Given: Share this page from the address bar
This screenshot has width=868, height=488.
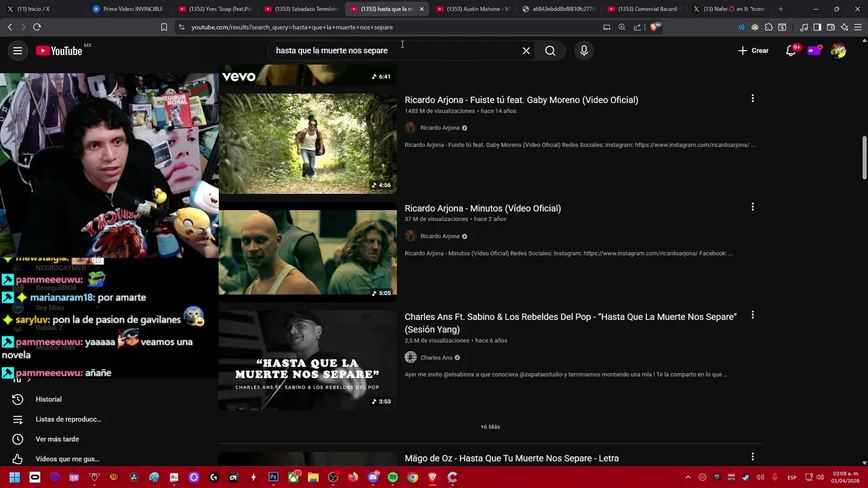Looking at the screenshot, I should tap(637, 27).
